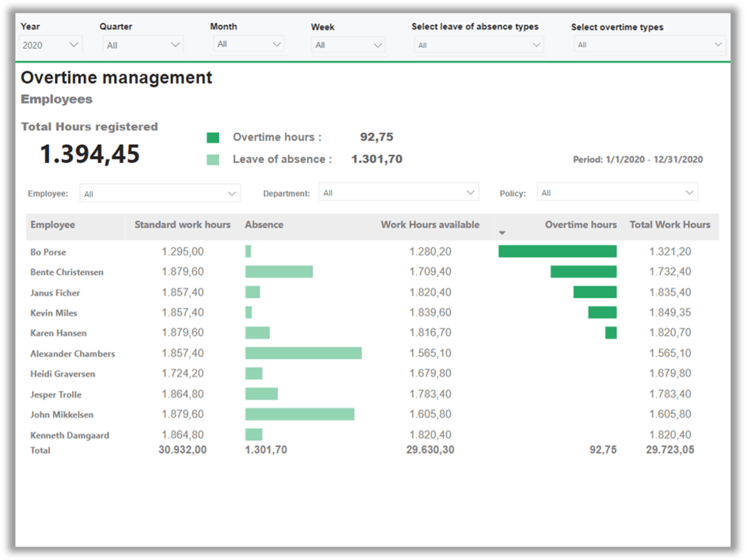
Task: Click the Total Hours registered value 1.394,45
Action: [90, 154]
